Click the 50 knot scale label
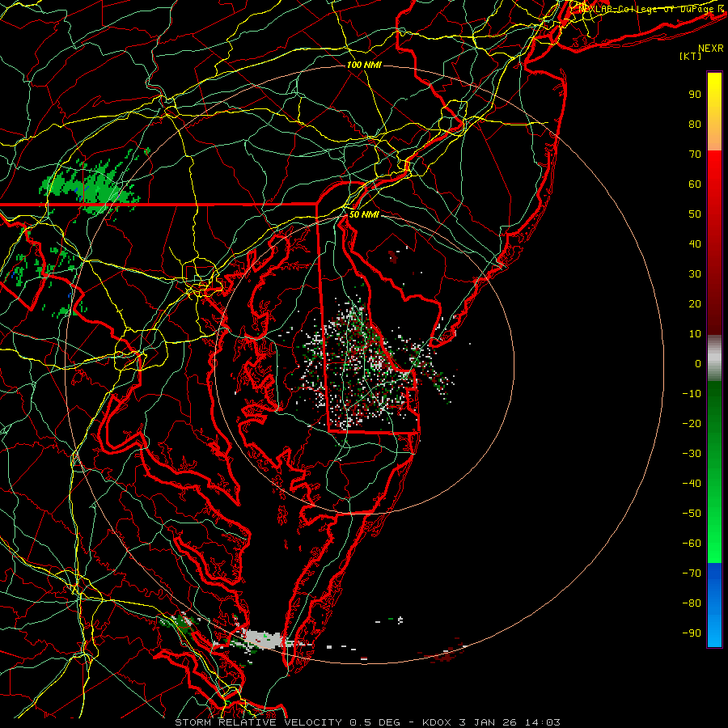This screenshot has height=728, width=728. click(x=695, y=214)
